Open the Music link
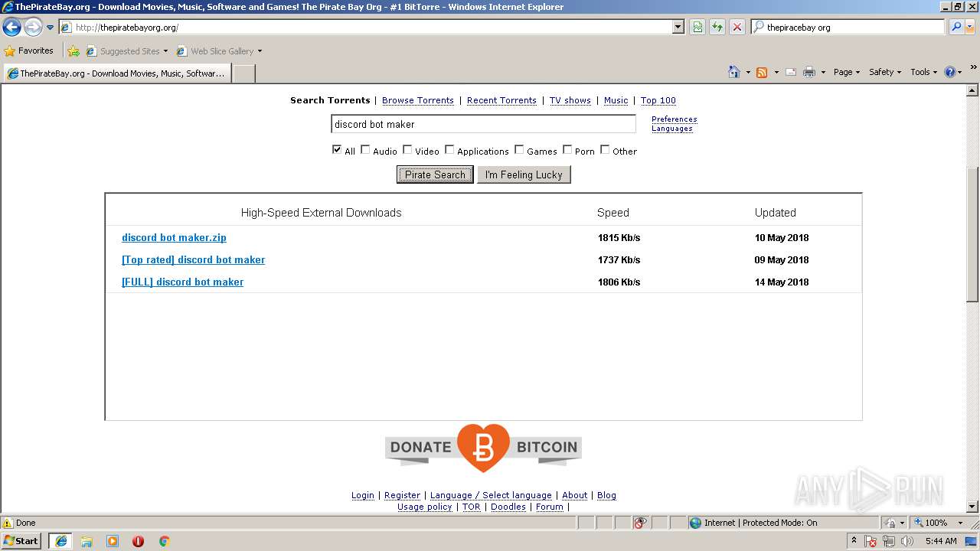Screen dimensions: 980x551 point(616,100)
